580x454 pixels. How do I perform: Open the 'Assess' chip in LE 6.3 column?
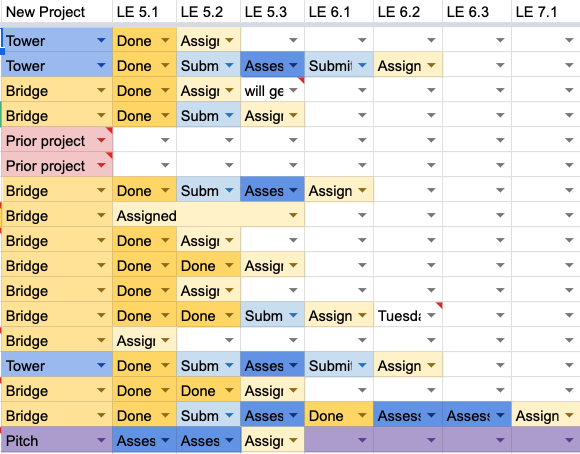(477, 416)
